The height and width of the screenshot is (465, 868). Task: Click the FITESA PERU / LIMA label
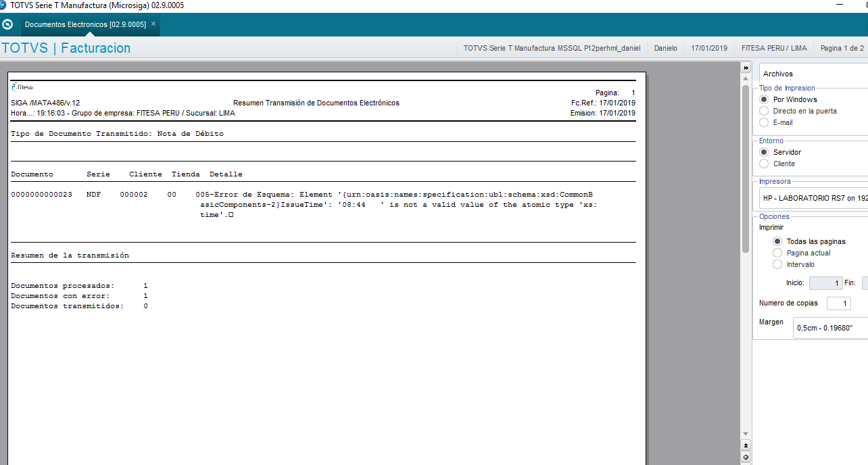tap(774, 48)
